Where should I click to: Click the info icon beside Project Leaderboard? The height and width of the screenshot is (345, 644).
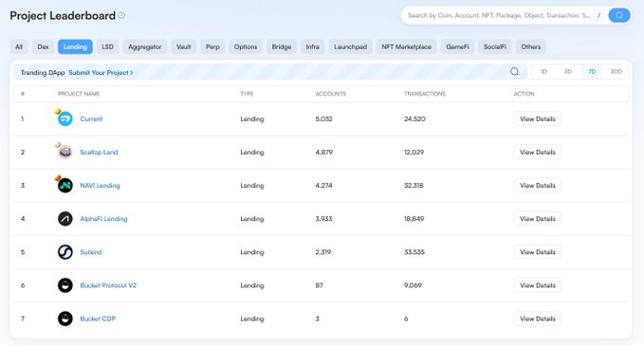(x=121, y=15)
